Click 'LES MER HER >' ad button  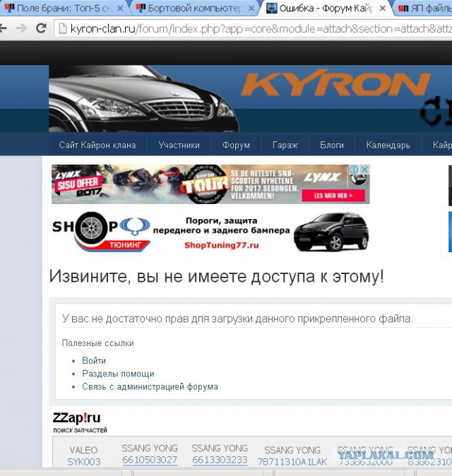(333, 196)
